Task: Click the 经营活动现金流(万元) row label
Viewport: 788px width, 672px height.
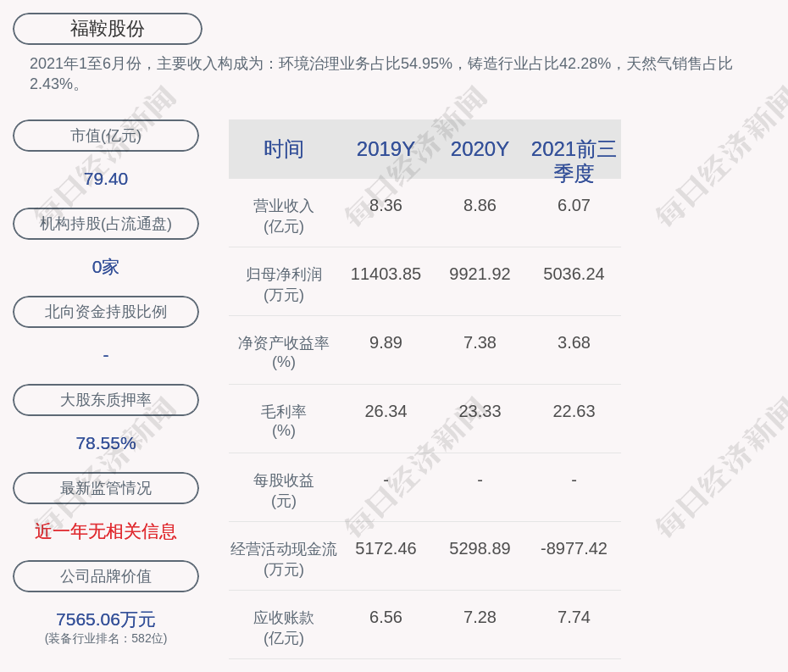Action: point(284,559)
